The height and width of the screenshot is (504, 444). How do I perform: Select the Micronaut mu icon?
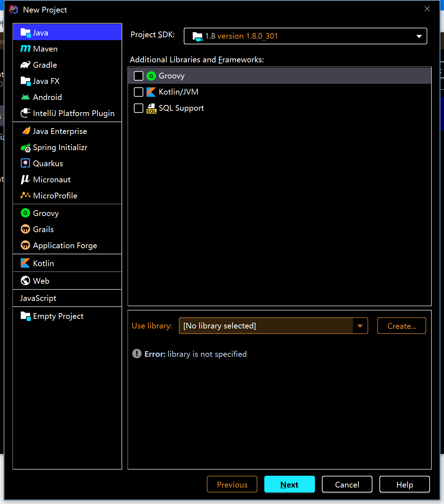pos(25,179)
